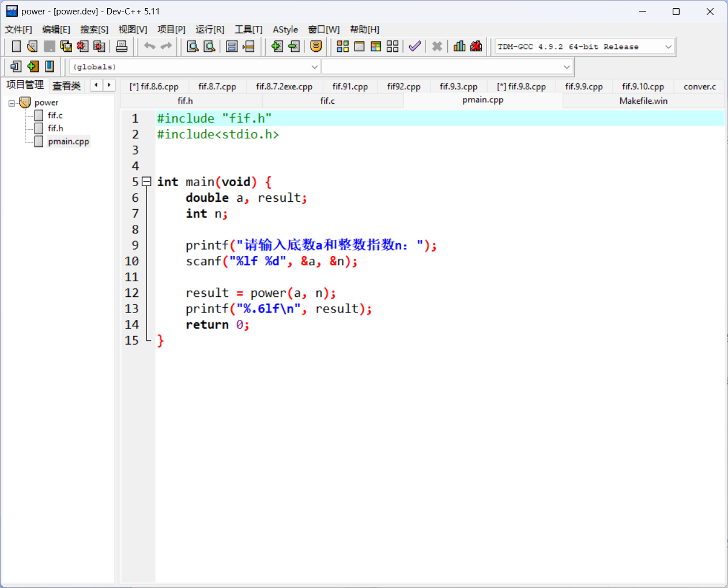The width and height of the screenshot is (728, 588).
Task: Switch to the fif.9.3.cpp tab
Action: tap(459, 86)
